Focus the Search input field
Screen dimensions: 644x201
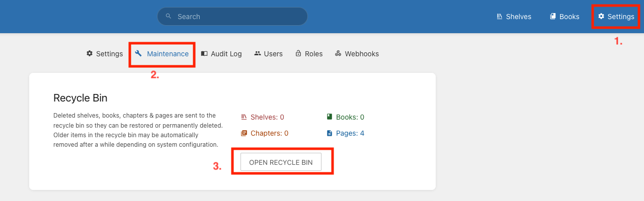(236, 17)
